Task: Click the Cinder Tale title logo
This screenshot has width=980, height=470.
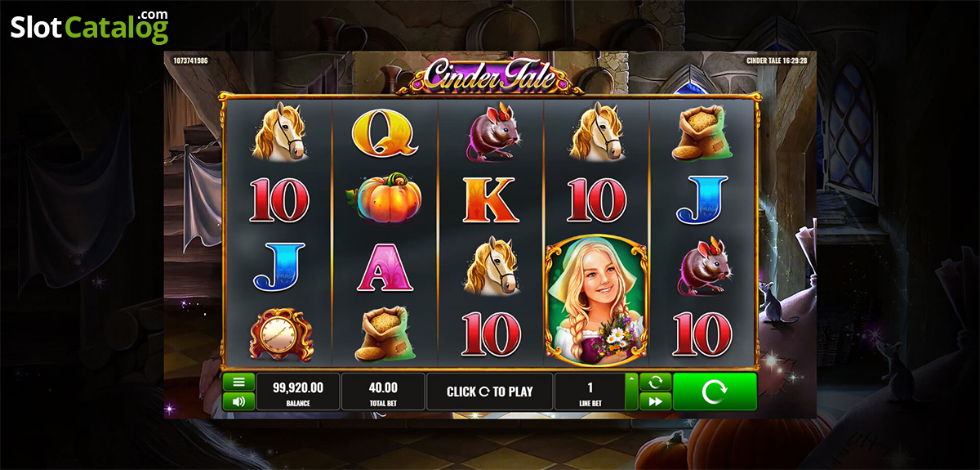Action: click(489, 77)
